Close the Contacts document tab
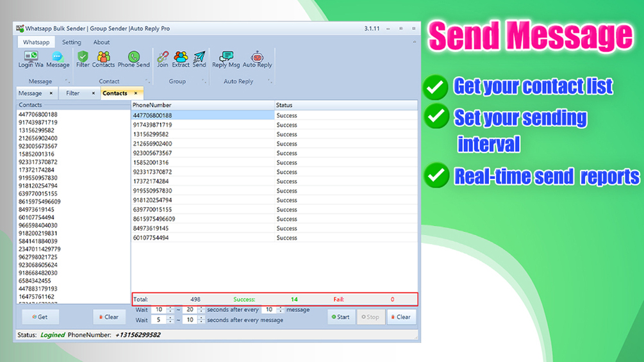This screenshot has width=644, height=362. click(136, 93)
